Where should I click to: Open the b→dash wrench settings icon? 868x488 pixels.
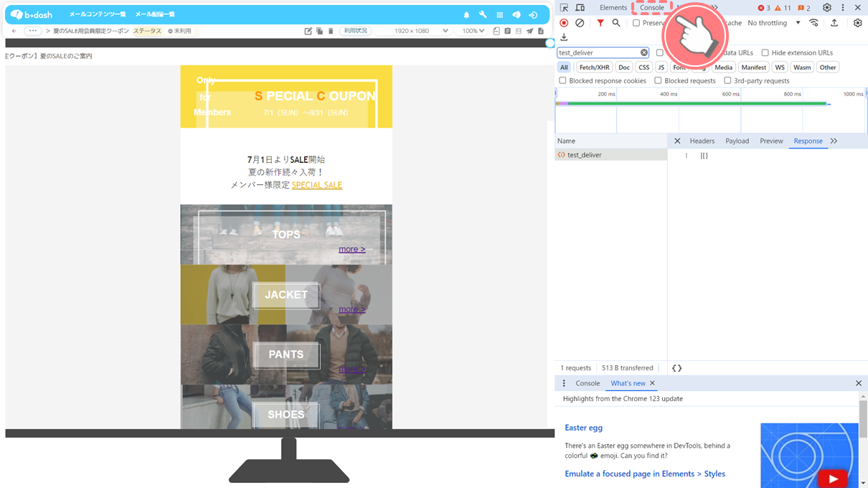coord(483,15)
